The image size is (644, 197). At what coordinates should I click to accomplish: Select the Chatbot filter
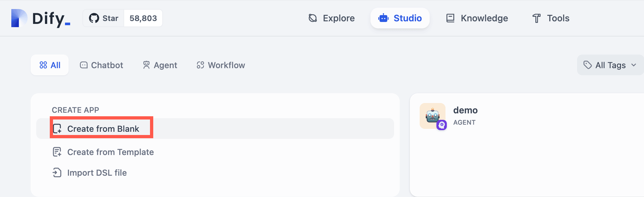click(x=102, y=65)
